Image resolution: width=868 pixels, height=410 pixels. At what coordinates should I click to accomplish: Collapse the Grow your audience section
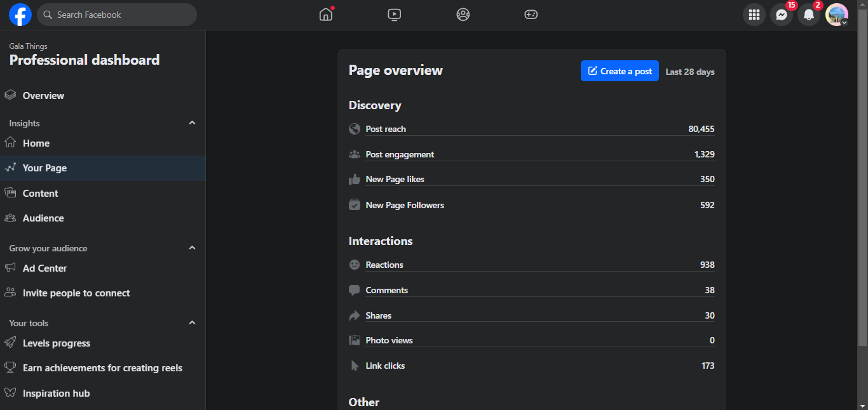pos(193,248)
